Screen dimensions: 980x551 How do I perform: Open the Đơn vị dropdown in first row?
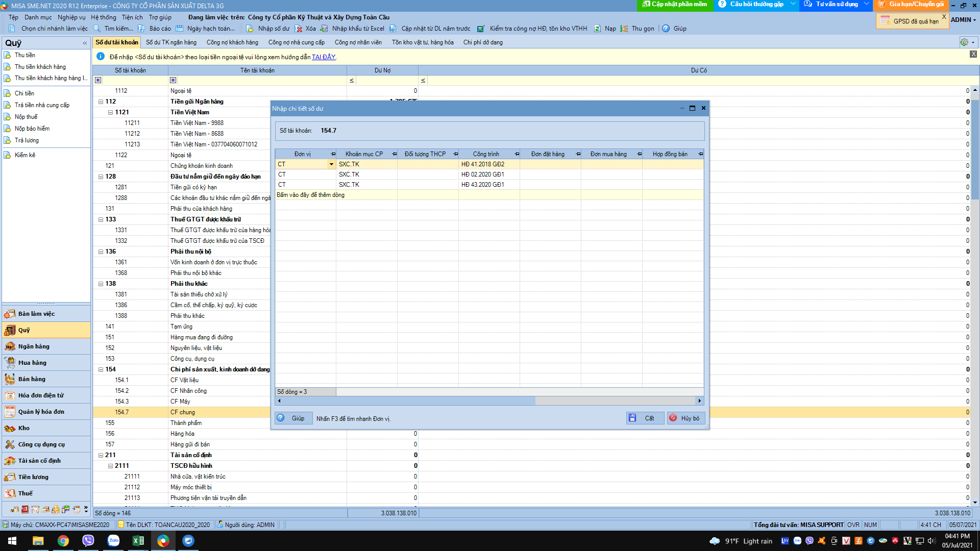(331, 164)
